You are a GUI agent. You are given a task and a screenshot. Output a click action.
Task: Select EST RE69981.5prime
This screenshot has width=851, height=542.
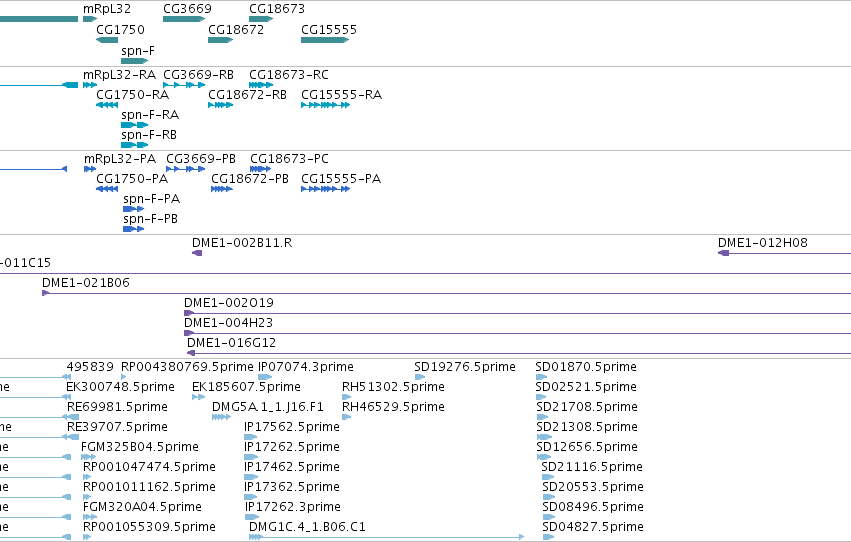point(117,407)
